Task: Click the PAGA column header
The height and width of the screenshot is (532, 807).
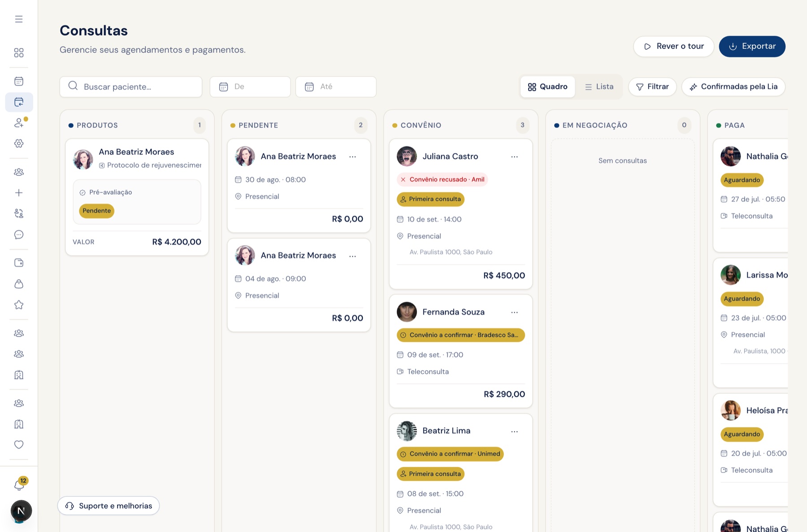Action: tap(734, 125)
